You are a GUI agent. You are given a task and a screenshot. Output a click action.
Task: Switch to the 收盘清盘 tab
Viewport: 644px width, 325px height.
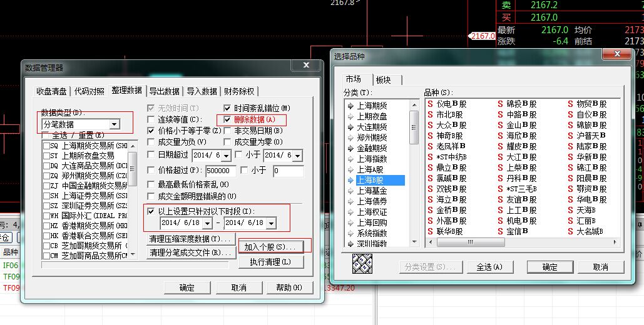tap(51, 91)
